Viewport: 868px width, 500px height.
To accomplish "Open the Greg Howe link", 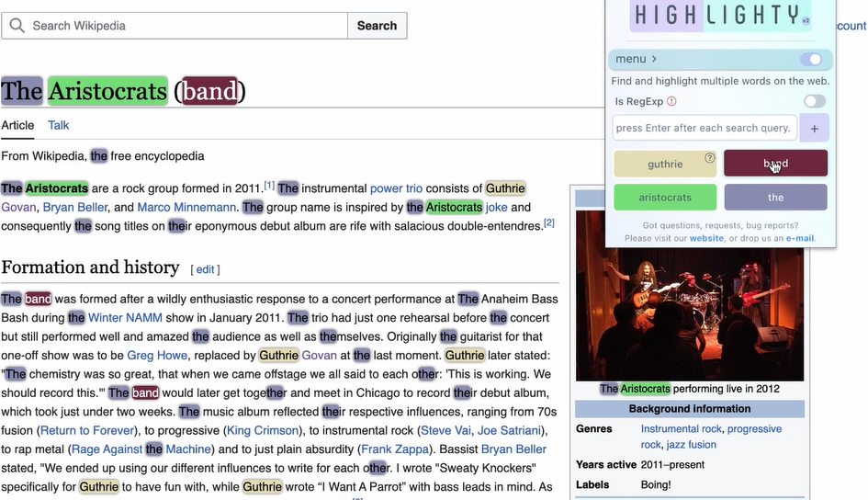I will click(157, 356).
